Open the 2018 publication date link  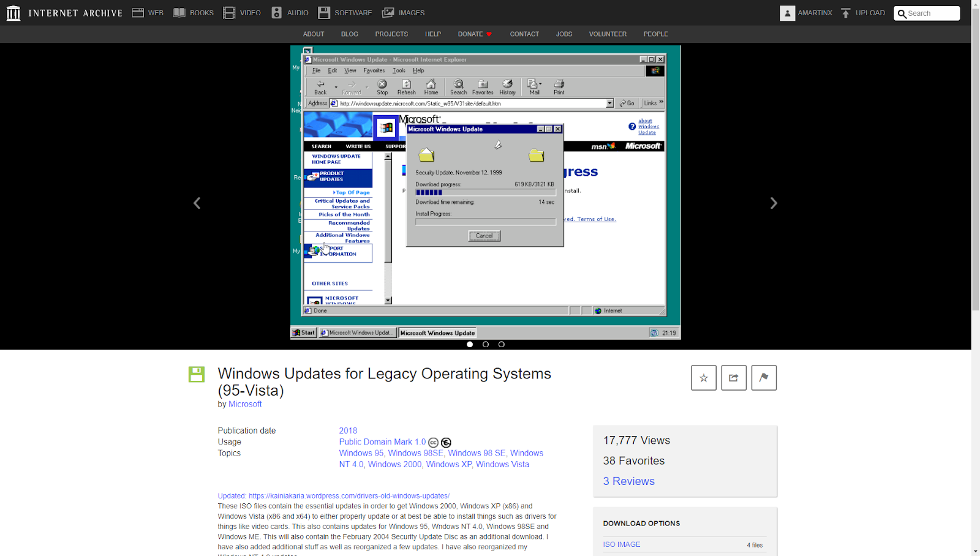click(x=348, y=430)
